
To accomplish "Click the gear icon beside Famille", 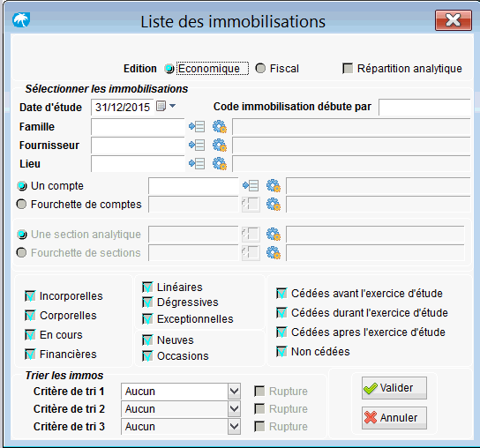I will click(220, 126).
